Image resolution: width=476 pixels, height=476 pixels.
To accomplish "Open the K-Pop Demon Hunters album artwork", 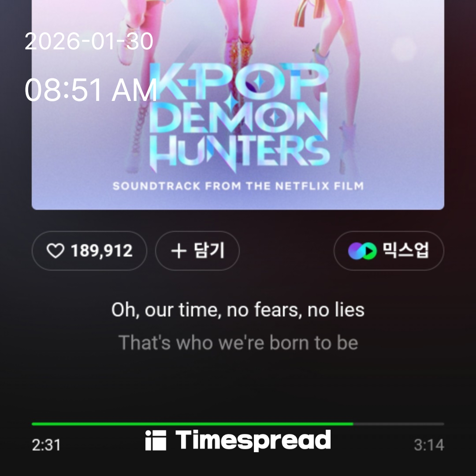I will click(x=238, y=105).
